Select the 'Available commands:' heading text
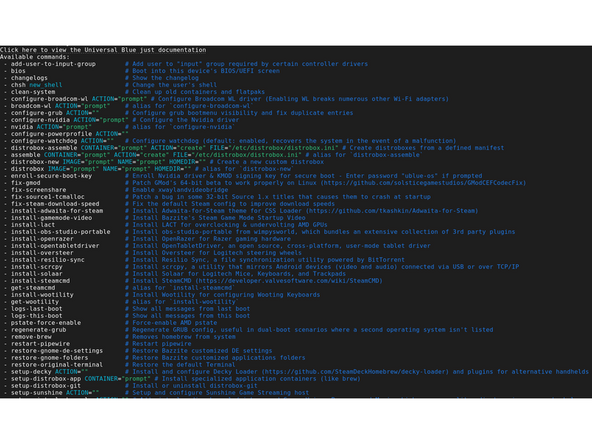Screen dimensions: 592x444 [x=35, y=57]
